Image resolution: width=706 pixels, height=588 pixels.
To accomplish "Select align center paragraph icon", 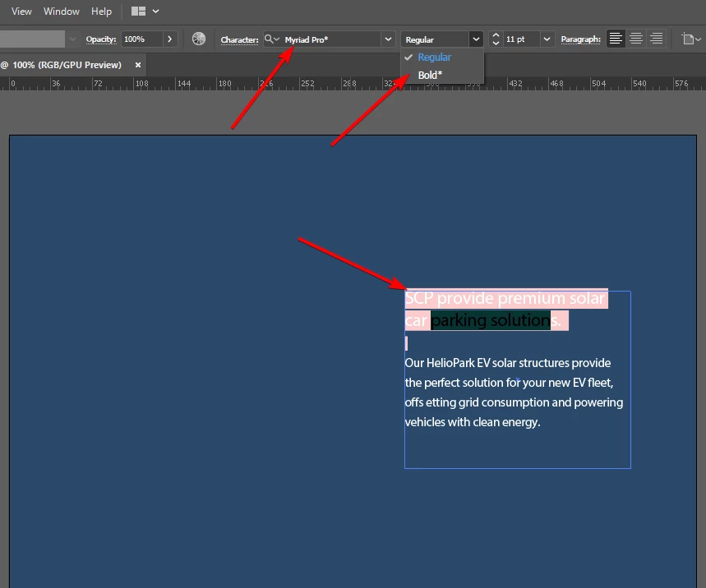I will tap(636, 39).
